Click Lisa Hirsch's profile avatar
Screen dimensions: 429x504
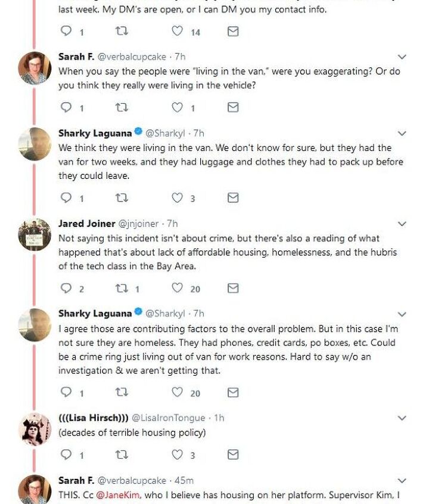click(35, 428)
